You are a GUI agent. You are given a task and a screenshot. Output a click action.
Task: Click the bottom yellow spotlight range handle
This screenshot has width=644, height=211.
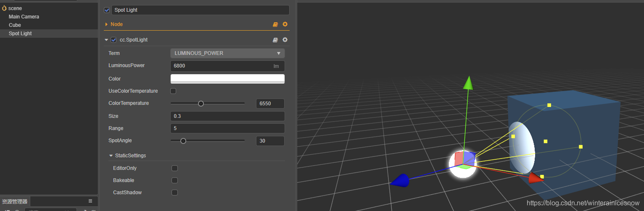pos(542,177)
